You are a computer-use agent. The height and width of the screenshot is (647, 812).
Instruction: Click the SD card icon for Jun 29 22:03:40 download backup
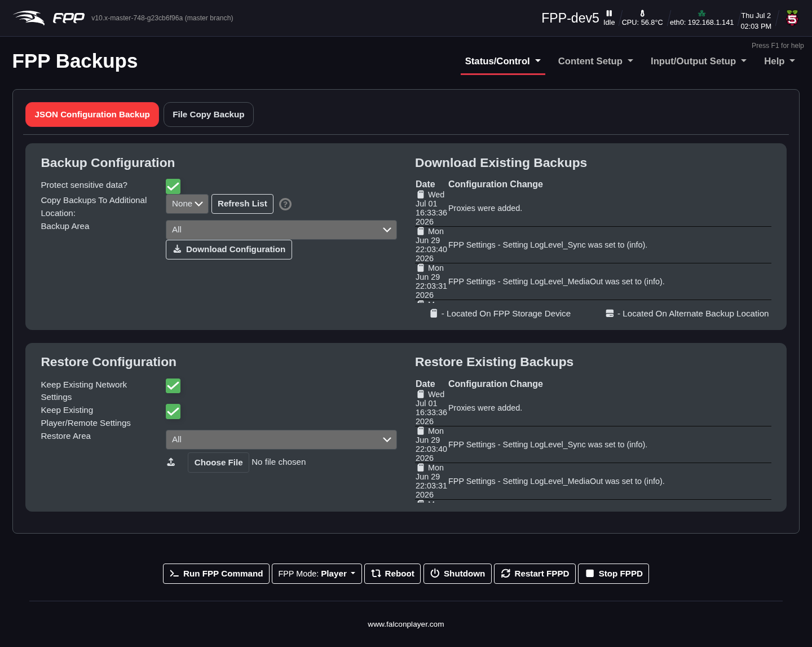point(421,231)
